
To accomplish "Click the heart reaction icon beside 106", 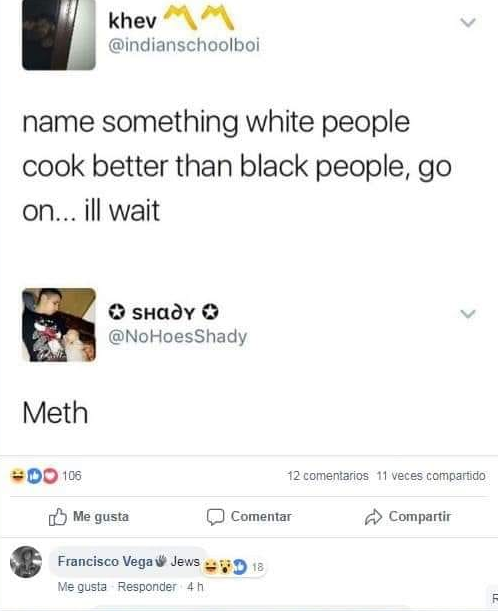I will click(50, 476).
